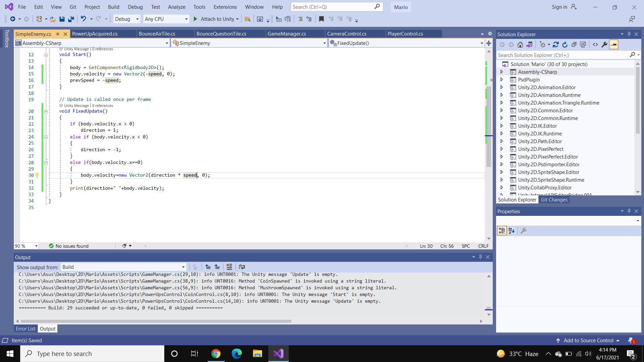Screen dimensions: 644x362
Task: Open File Explorer from the taskbar
Action: pyautogui.click(x=257, y=354)
